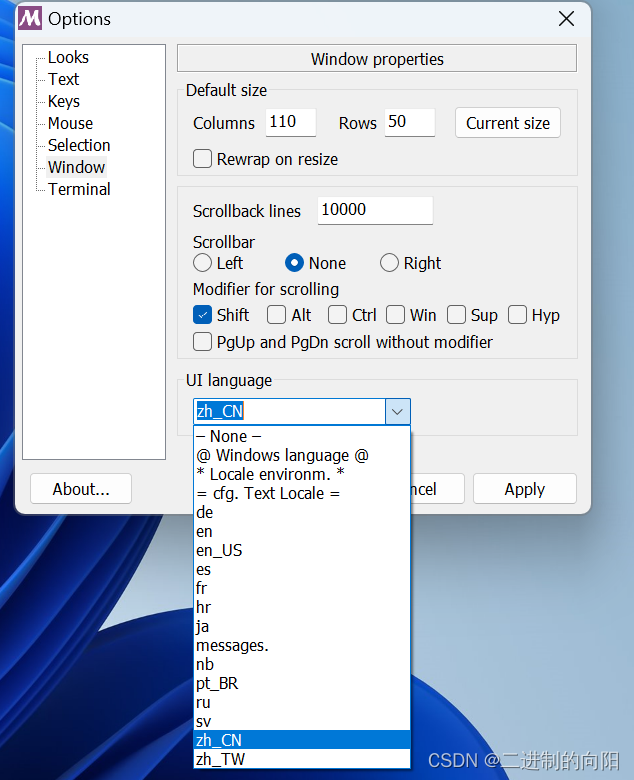The image size is (634, 780).
Task: Choose fr from the language list
Action: click(302, 588)
